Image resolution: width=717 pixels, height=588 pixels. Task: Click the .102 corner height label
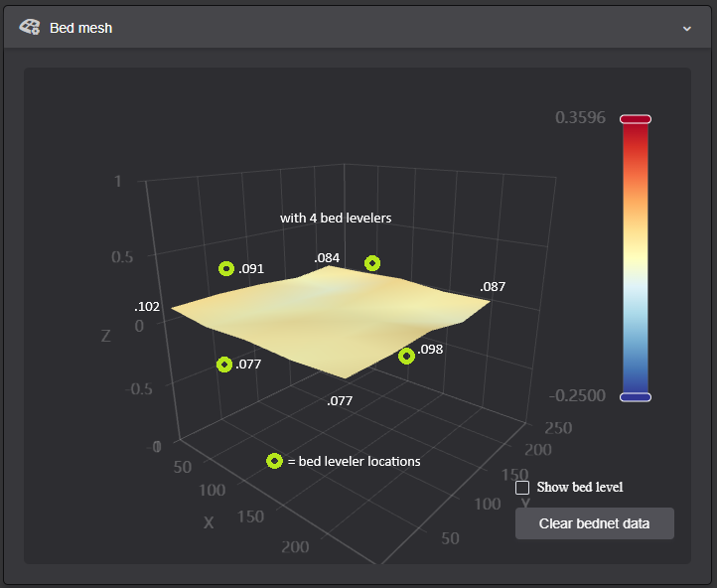coord(147,306)
